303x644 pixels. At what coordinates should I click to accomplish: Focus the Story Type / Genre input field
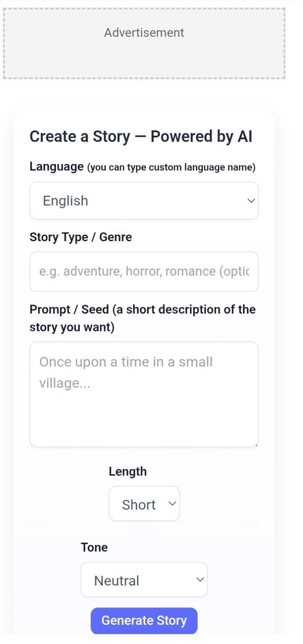point(144,271)
